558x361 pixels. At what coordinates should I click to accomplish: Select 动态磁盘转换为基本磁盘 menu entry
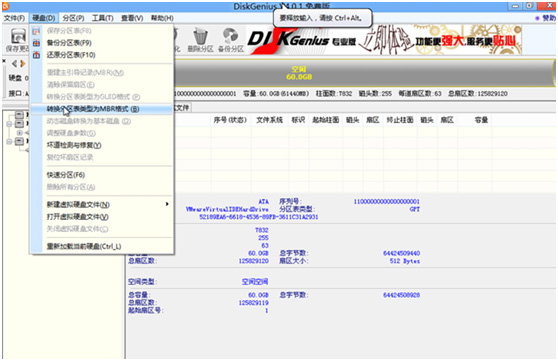101,121
